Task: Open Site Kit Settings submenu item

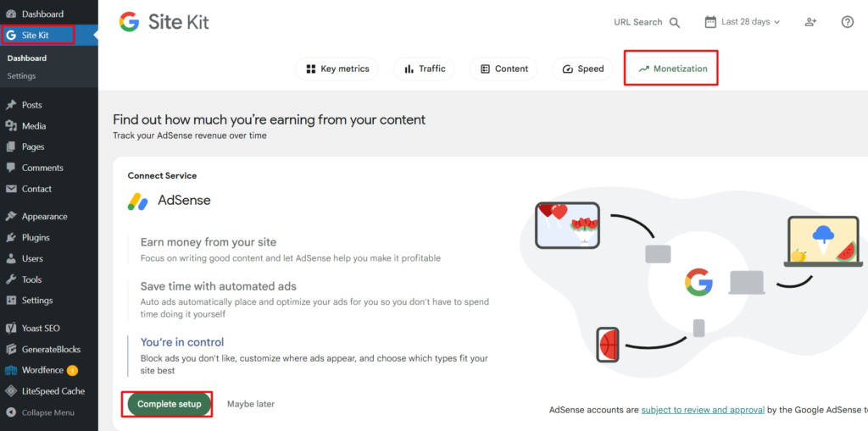Action: (x=21, y=76)
